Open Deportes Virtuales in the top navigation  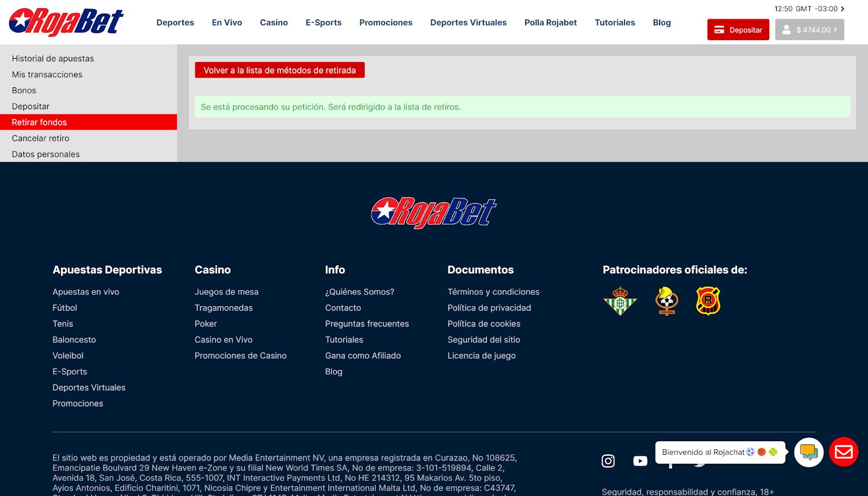tap(468, 22)
